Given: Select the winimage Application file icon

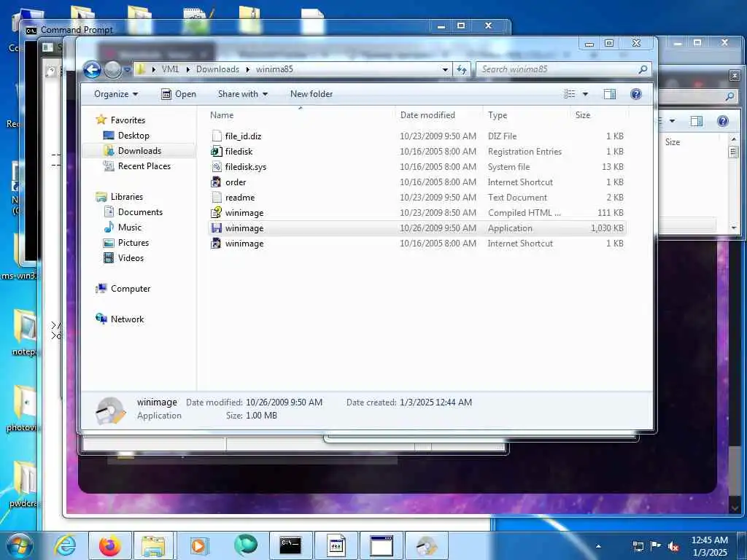Looking at the screenshot, I should tap(216, 228).
